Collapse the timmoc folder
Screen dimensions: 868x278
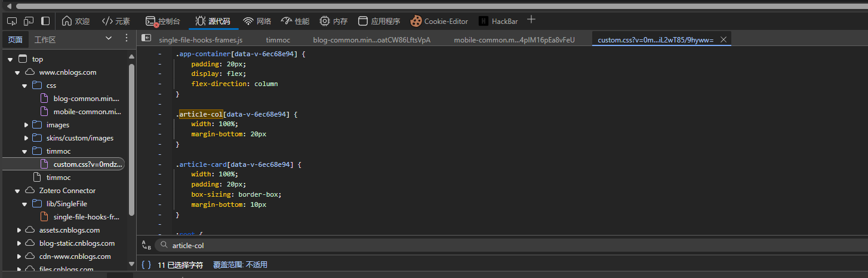pos(25,151)
